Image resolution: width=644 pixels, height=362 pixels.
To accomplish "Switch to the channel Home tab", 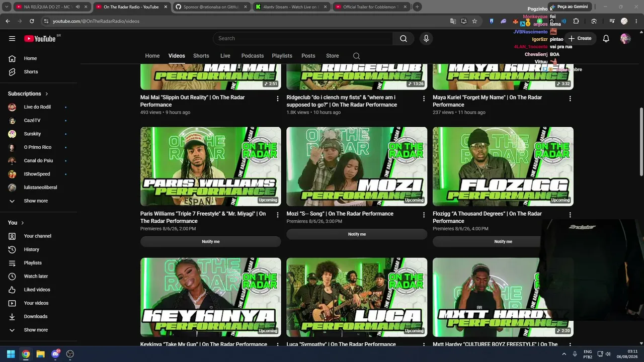I will (152, 56).
